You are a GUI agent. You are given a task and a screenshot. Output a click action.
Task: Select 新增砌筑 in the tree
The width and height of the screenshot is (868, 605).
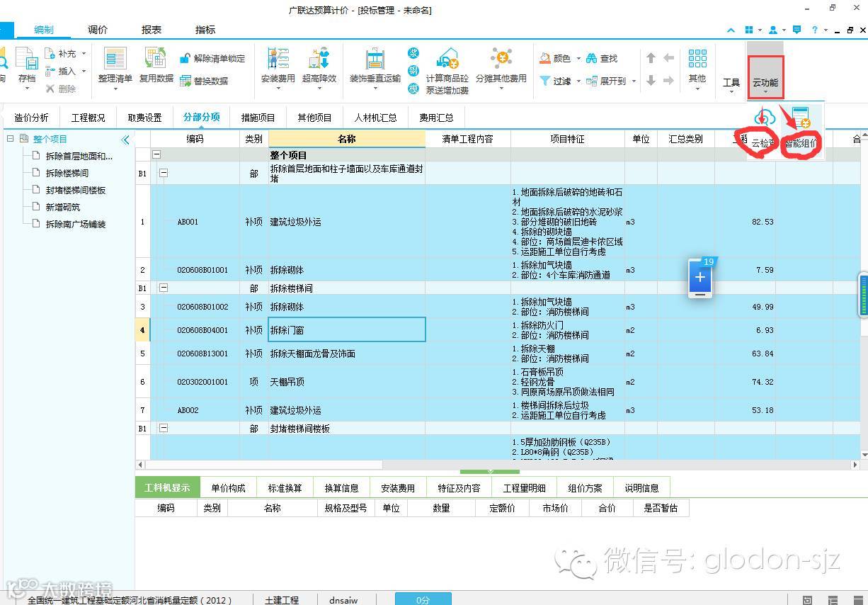[x=63, y=207]
